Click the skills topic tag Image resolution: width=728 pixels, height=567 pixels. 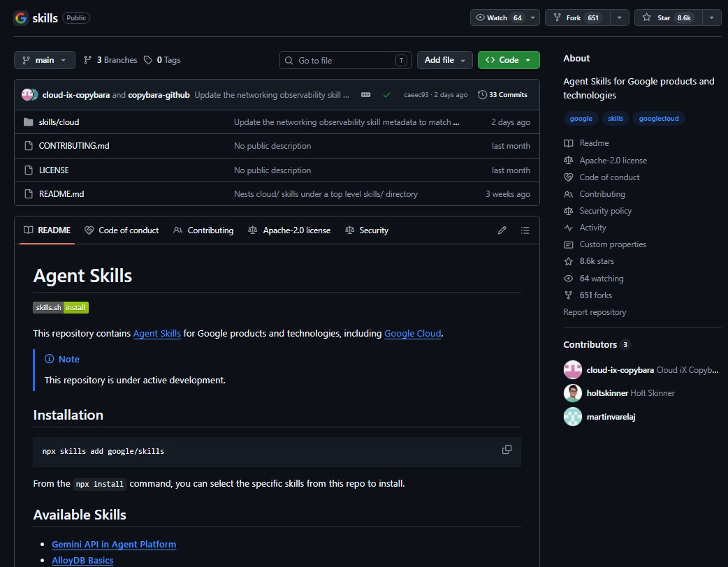pos(616,118)
